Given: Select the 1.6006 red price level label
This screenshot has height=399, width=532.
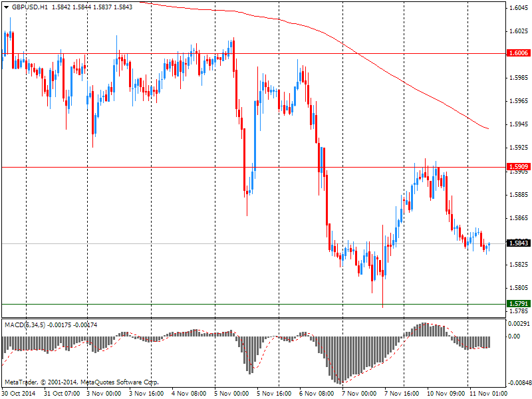Looking at the screenshot, I should click(x=519, y=53).
